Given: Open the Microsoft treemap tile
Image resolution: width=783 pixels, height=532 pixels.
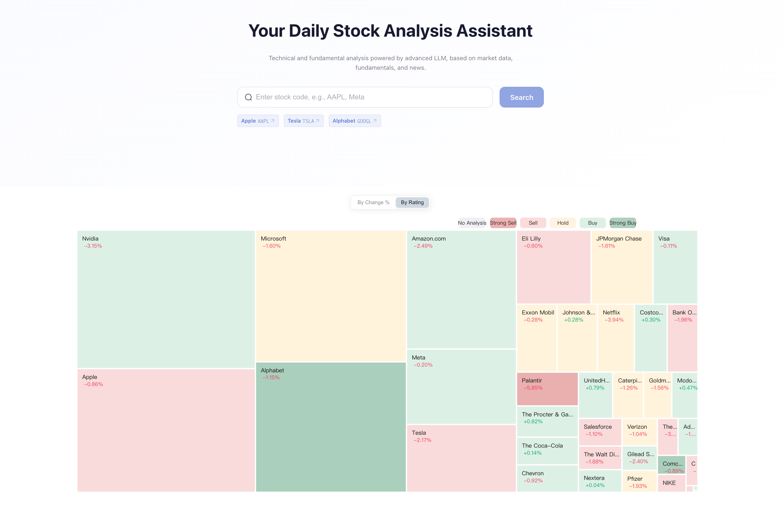Looking at the screenshot, I should (330, 296).
